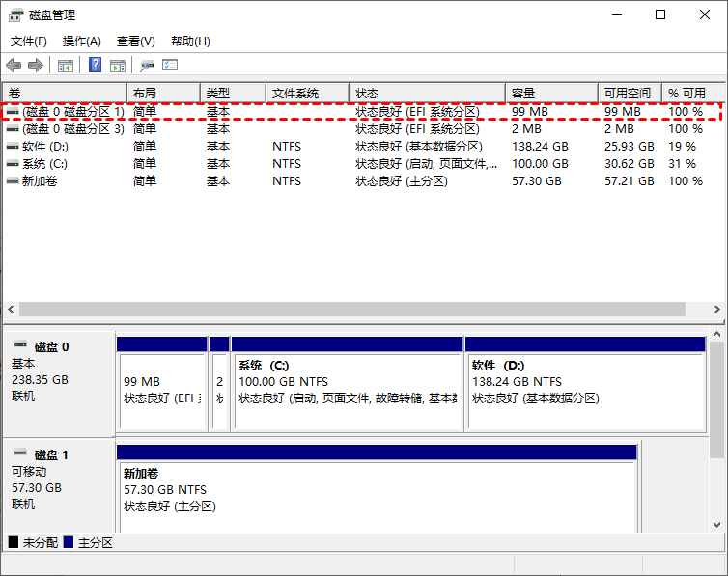Click the Forward arrow toolbar icon
This screenshot has width=728, height=576.
pos(36,65)
